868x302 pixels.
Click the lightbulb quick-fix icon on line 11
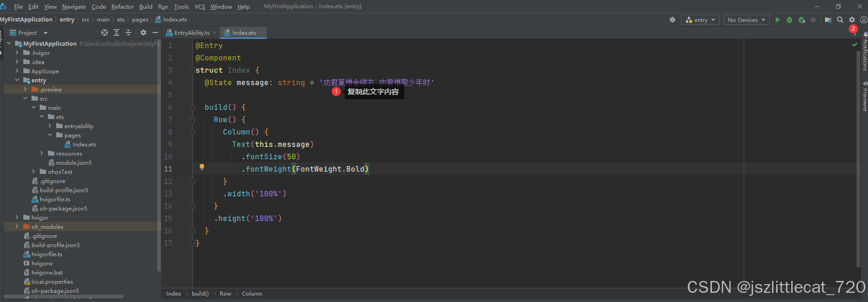tap(202, 167)
